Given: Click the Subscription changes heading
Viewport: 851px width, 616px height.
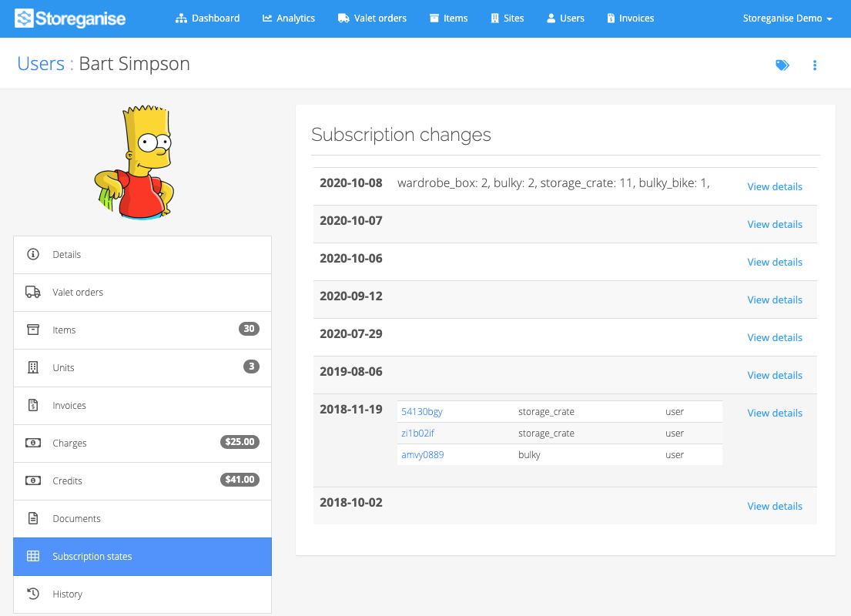Looking at the screenshot, I should (x=401, y=135).
